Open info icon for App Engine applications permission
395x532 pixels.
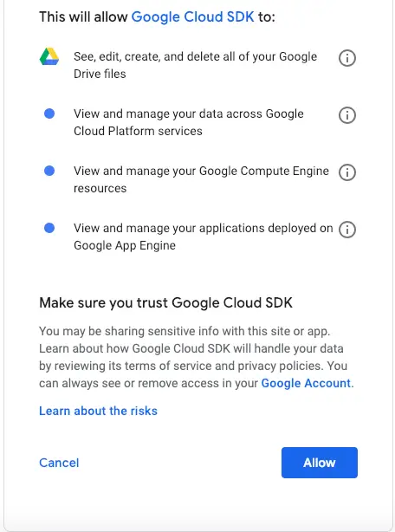[347, 230]
